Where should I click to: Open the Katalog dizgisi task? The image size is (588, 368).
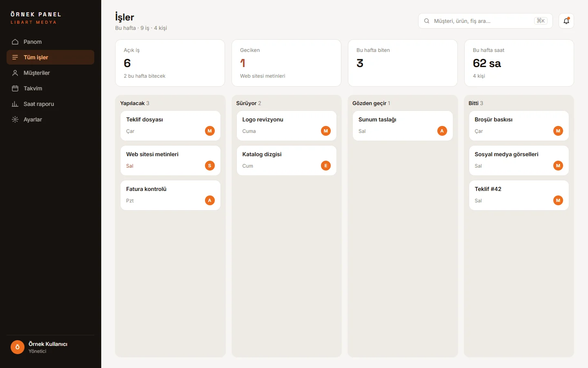[287, 161]
